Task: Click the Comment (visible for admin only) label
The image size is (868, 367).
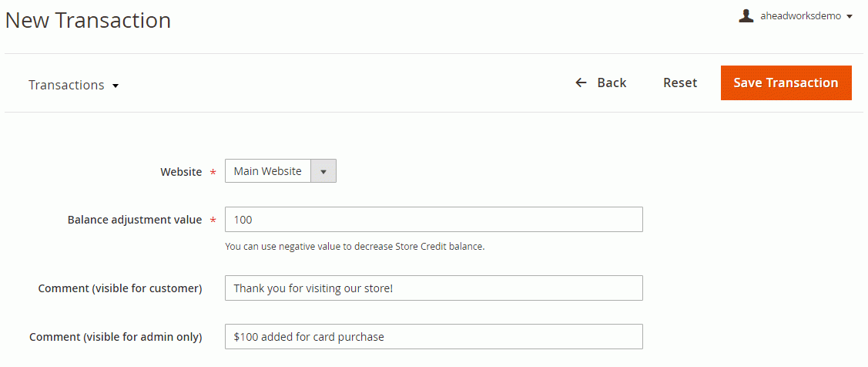Action: click(116, 336)
